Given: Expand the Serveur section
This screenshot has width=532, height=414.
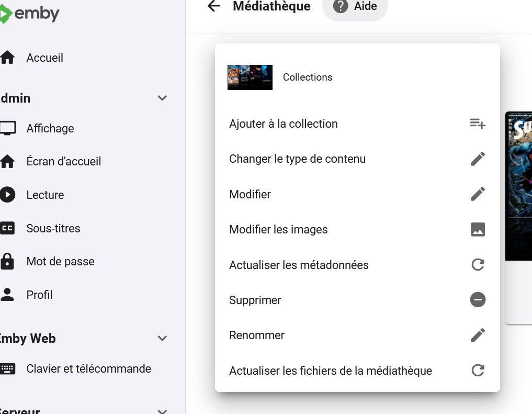Looking at the screenshot, I should click(162, 411).
